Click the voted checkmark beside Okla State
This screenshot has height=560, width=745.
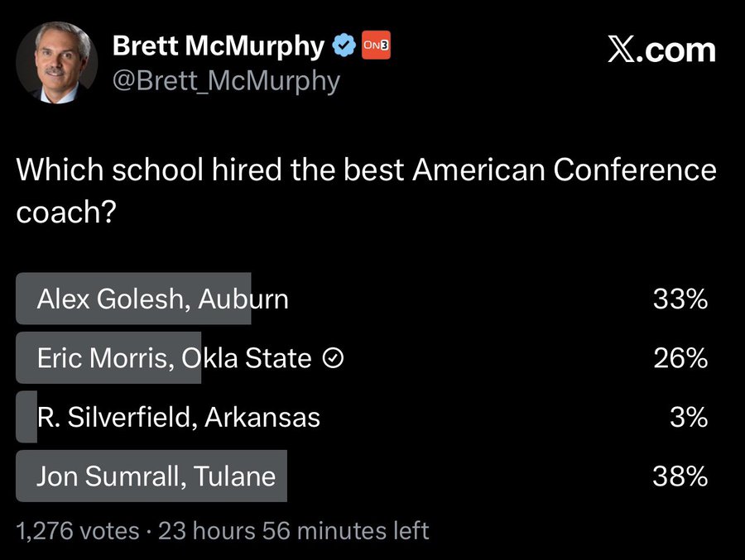point(331,358)
